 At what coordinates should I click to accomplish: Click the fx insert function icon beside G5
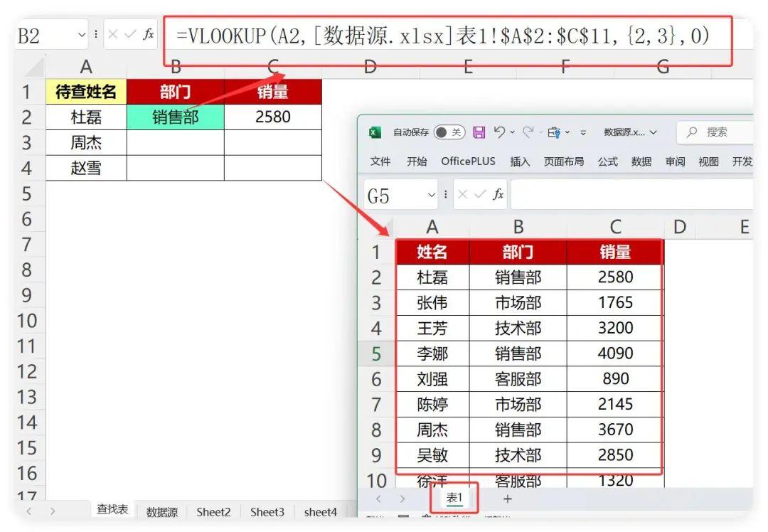tap(498, 194)
